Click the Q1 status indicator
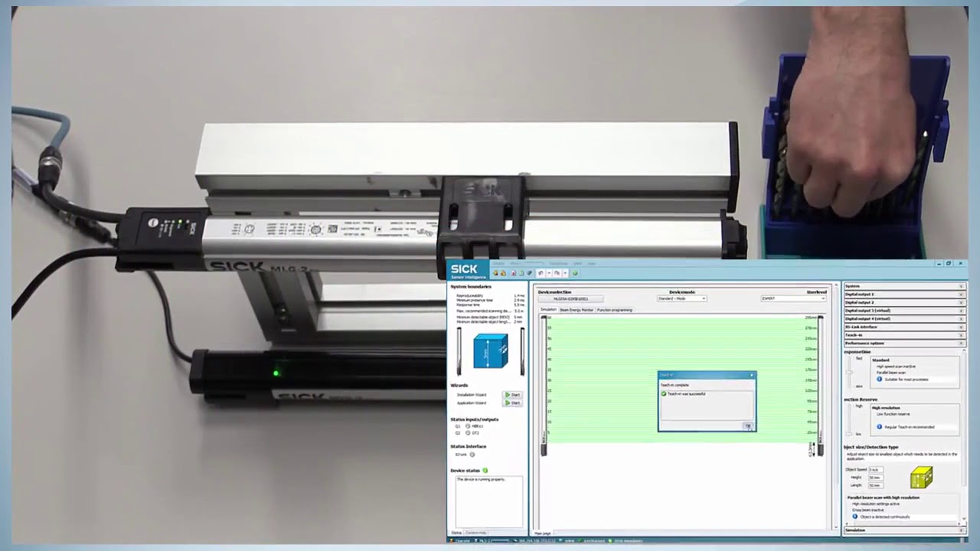This screenshot has height=551, width=980. pyautogui.click(x=468, y=426)
